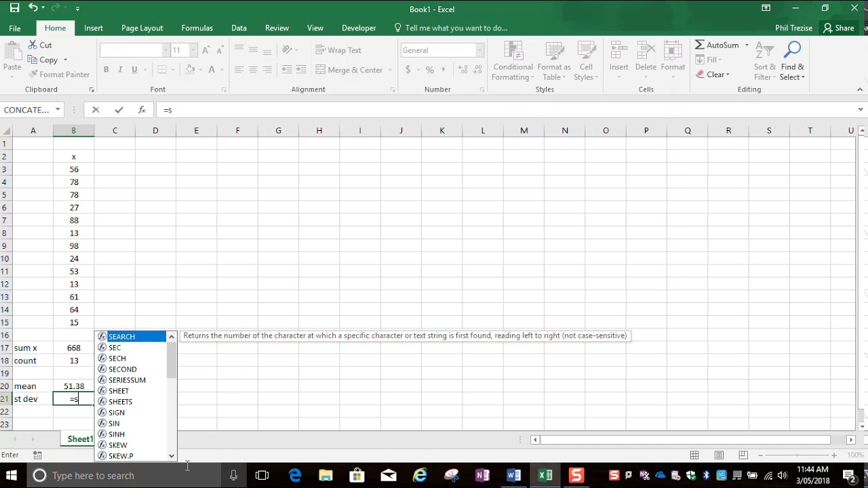Open the File tab
The width and height of the screenshot is (868, 488).
coord(14,28)
